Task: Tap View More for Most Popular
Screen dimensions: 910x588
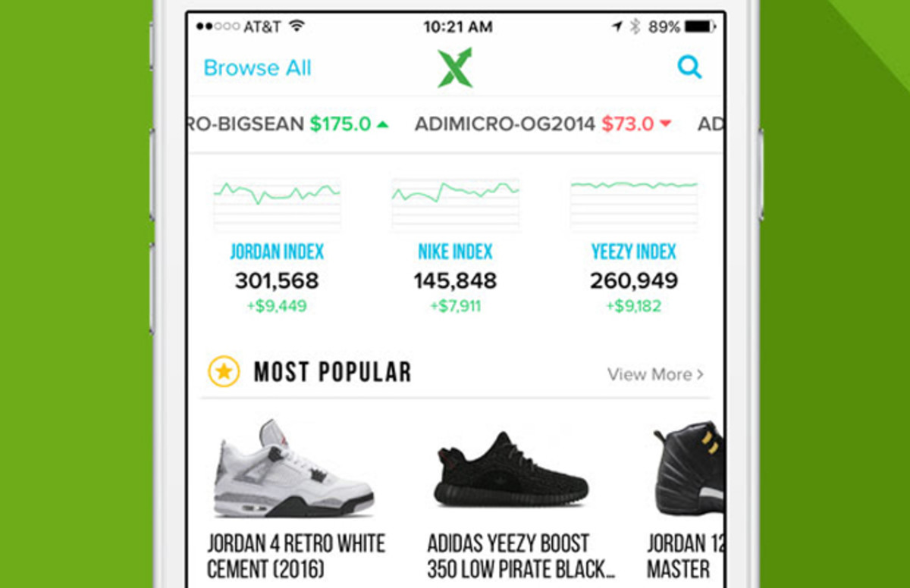Action: tap(650, 374)
